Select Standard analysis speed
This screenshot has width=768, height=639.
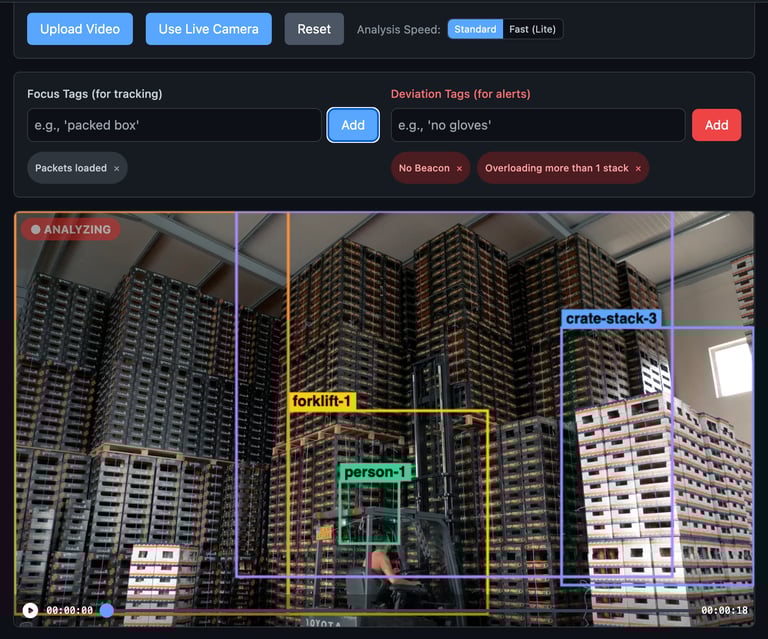pos(475,29)
